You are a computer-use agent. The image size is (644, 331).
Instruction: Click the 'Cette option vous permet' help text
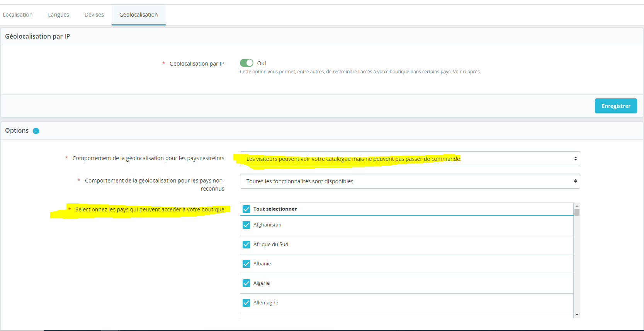(360, 72)
